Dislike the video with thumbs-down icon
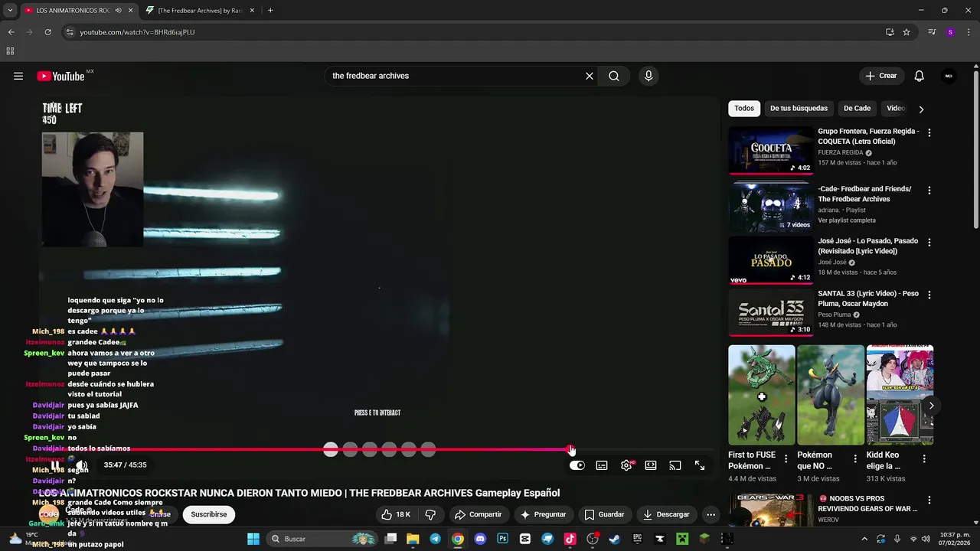 (x=430, y=514)
